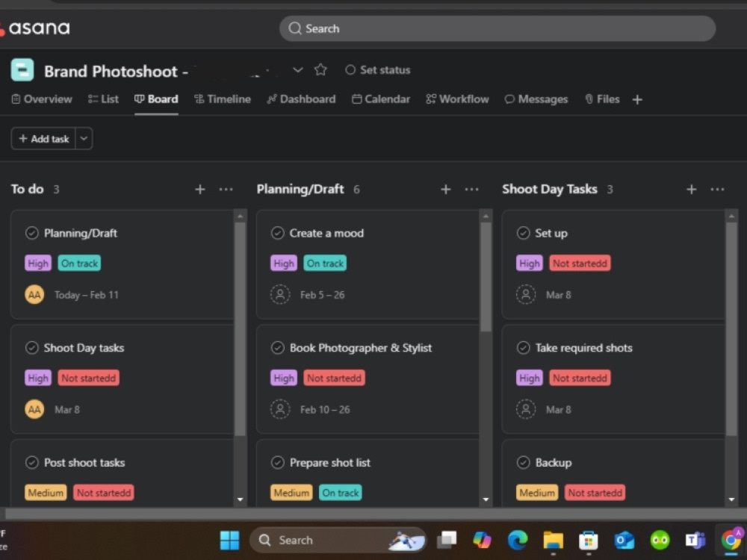Click the horizontal board scrollbar
The height and width of the screenshot is (560, 747).
pos(376,514)
